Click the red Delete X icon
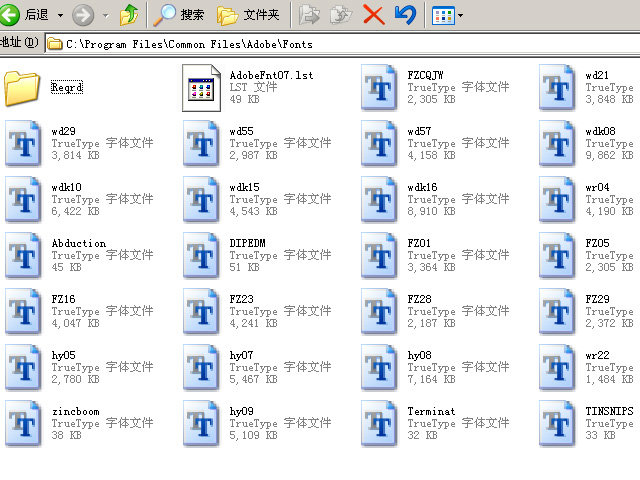This screenshot has width=640, height=480. coord(374,16)
